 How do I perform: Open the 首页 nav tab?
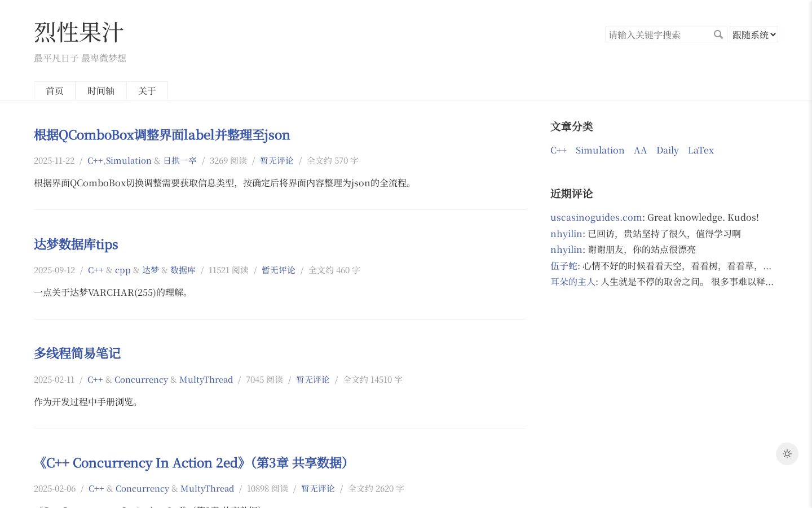point(55,91)
